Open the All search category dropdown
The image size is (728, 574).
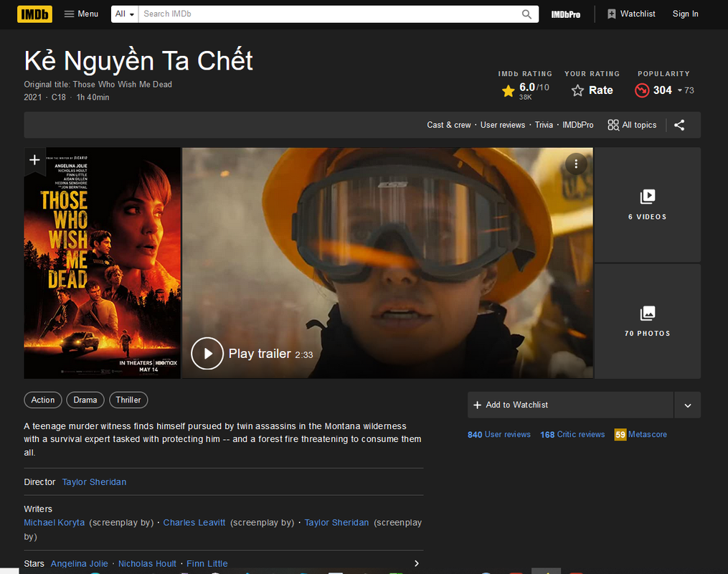coord(125,14)
